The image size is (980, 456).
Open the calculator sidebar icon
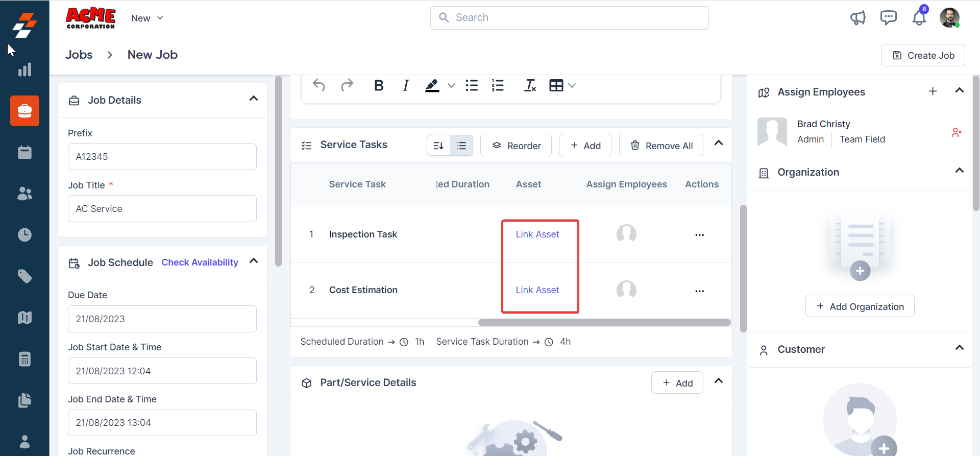(24, 359)
